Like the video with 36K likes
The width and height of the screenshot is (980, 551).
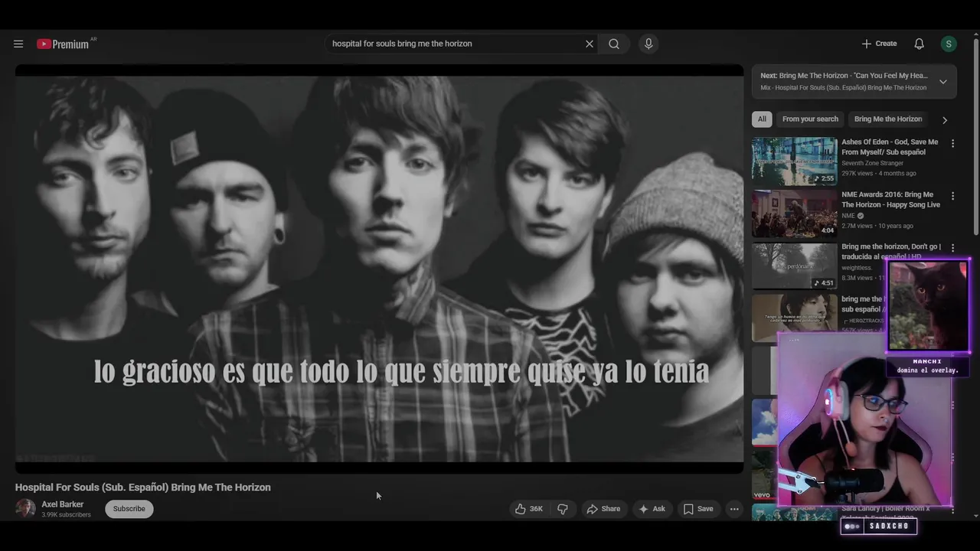pos(529,509)
